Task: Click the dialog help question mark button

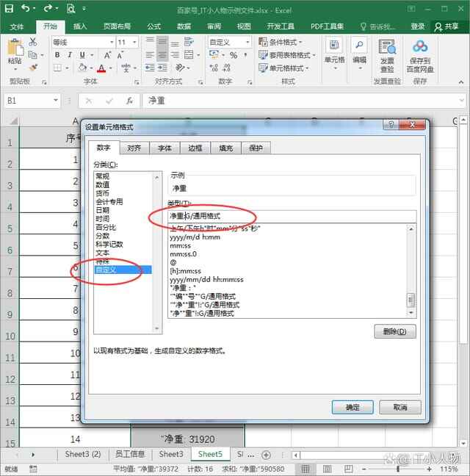Action: (x=391, y=124)
